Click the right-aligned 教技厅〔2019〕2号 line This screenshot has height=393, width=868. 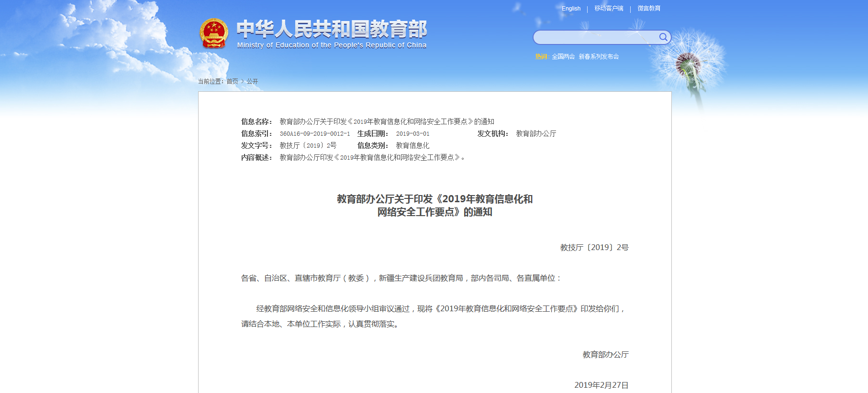[x=594, y=248]
